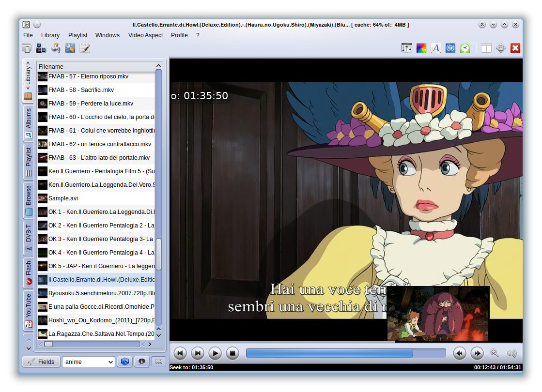Click the horizontal scrollbar right arrow

[150, 344]
